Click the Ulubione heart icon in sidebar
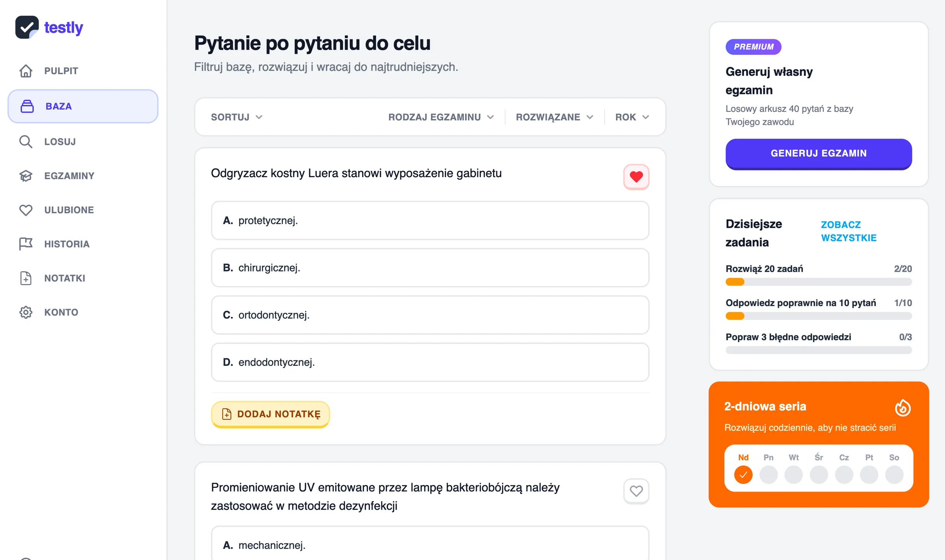 (26, 210)
